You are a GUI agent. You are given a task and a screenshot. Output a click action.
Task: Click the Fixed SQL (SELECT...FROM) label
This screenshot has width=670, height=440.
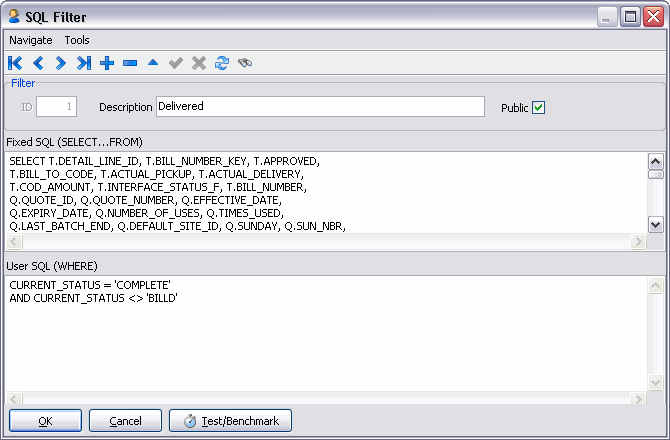tap(74, 142)
